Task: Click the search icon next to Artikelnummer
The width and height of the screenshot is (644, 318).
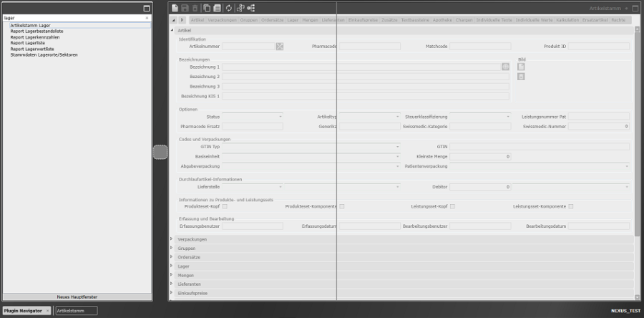Action: click(x=280, y=47)
